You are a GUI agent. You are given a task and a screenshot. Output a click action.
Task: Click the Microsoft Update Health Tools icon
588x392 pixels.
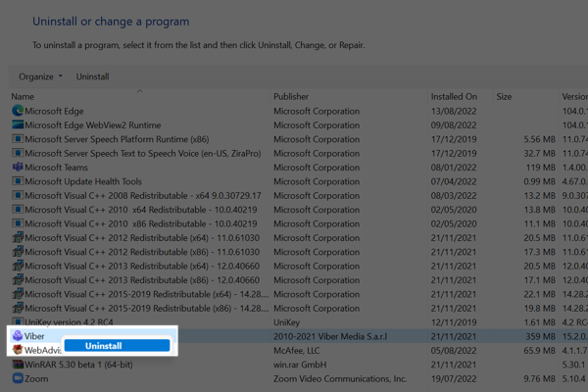coord(18,181)
